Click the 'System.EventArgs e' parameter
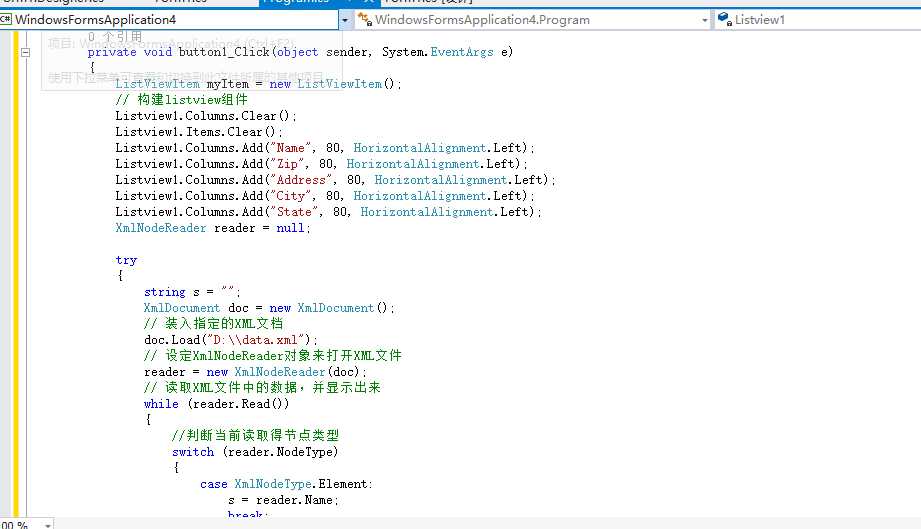921x529 pixels. [x=447, y=52]
